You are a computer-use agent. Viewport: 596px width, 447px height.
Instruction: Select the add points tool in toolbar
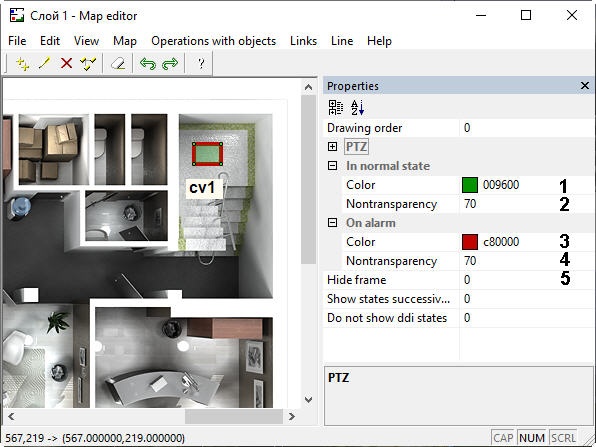[22, 63]
